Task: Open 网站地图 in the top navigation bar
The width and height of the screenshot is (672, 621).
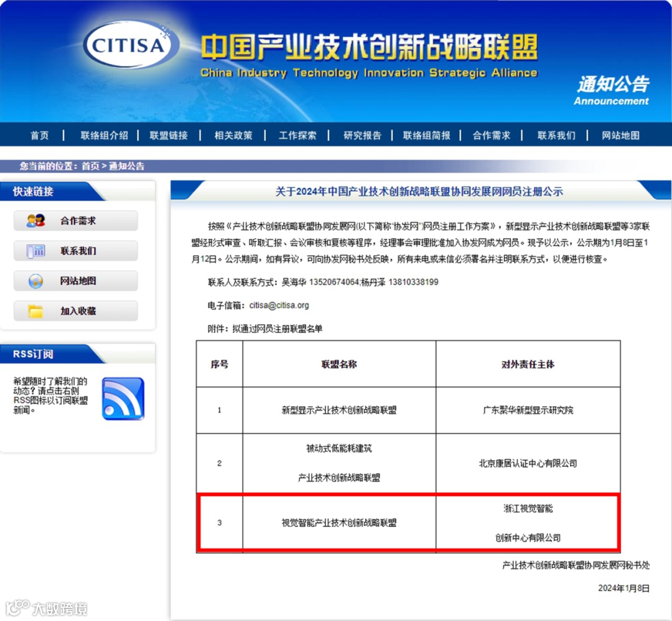Action: (620, 136)
